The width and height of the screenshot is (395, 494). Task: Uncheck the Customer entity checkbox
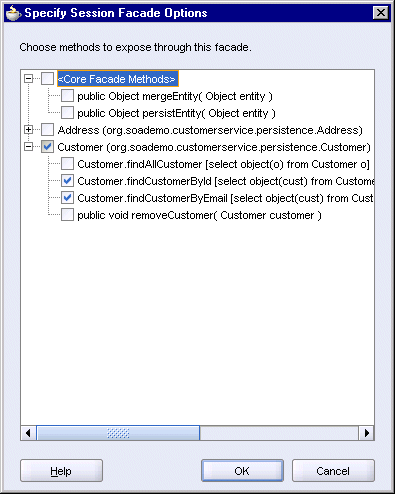47,147
